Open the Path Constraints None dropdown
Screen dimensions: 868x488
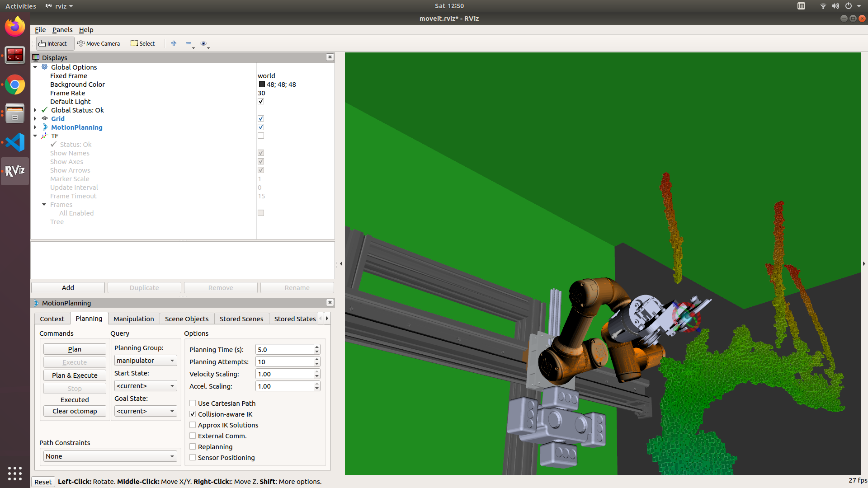click(x=110, y=456)
